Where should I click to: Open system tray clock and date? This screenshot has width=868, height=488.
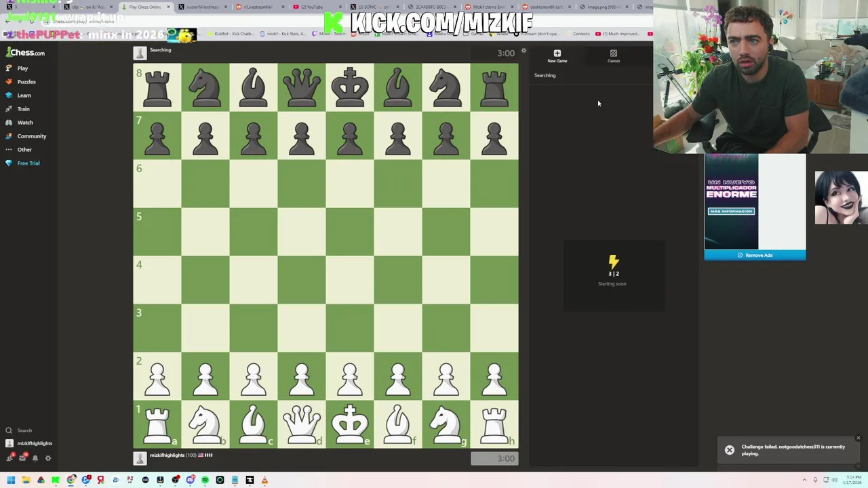[851, 480]
